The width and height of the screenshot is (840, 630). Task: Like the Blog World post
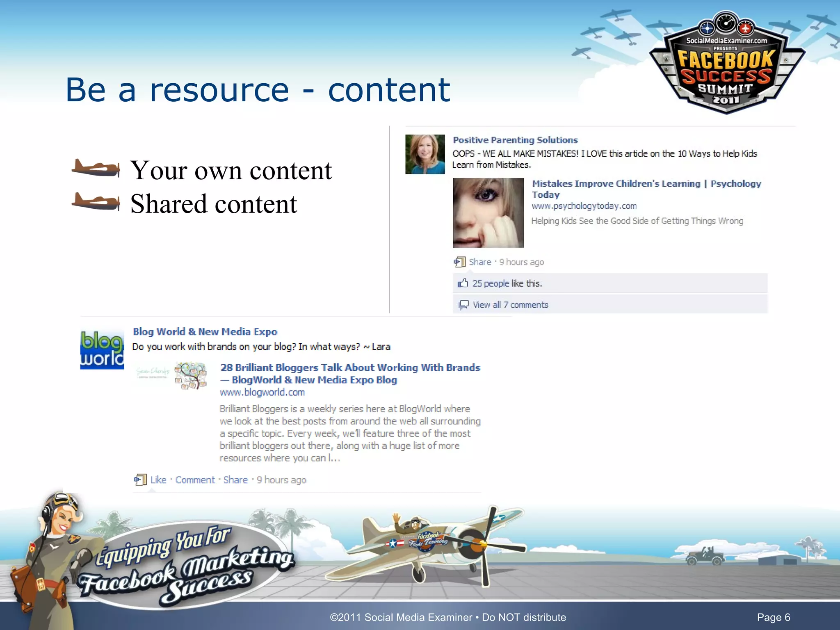point(158,480)
